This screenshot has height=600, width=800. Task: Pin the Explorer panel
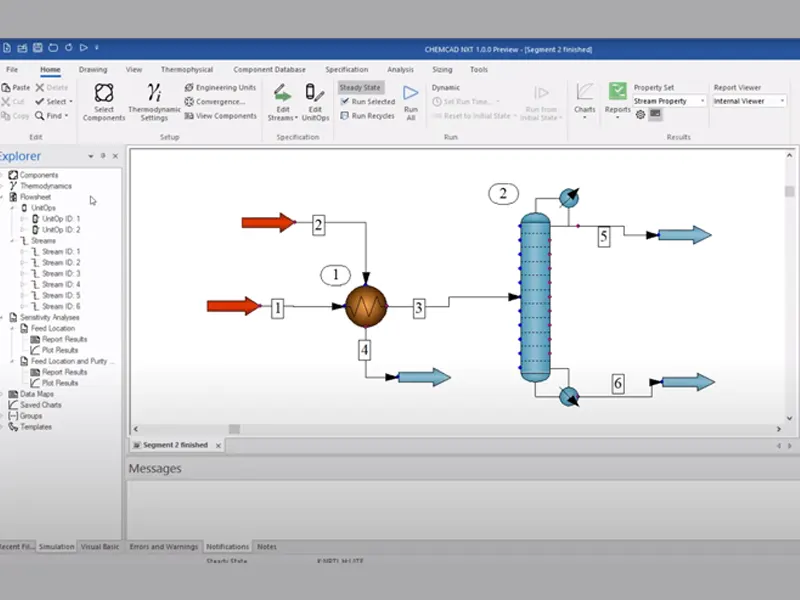tap(103, 156)
